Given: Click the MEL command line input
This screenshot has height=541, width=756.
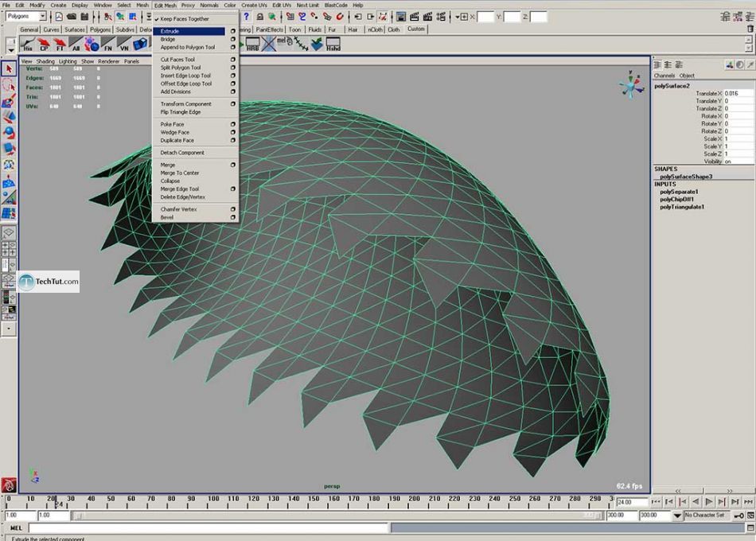Looking at the screenshot, I should click(x=208, y=528).
